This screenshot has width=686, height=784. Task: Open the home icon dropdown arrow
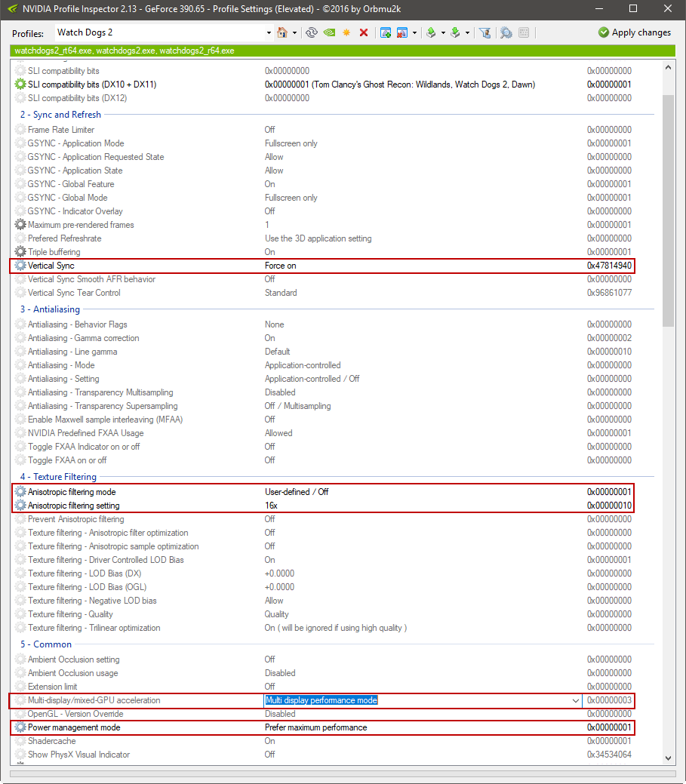294,33
